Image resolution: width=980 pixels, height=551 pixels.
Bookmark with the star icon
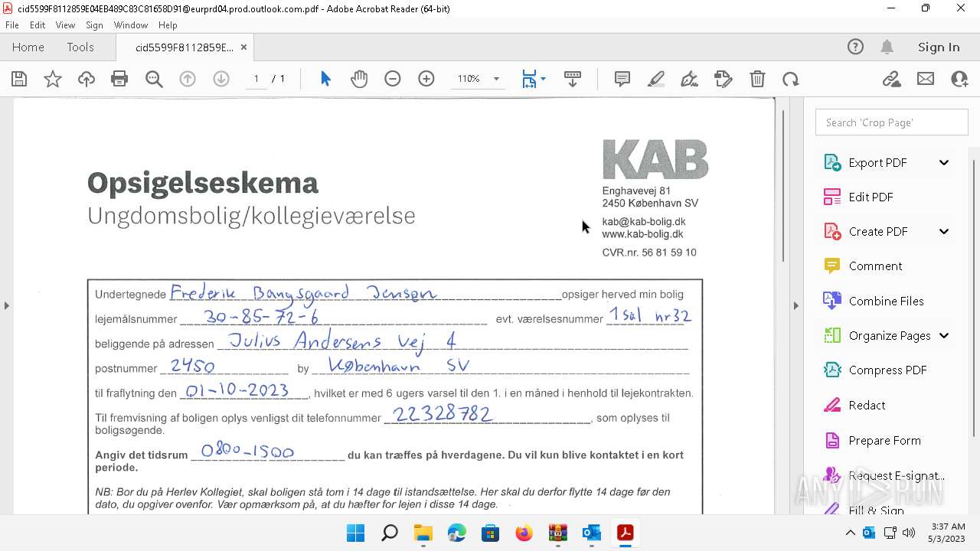tap(53, 79)
